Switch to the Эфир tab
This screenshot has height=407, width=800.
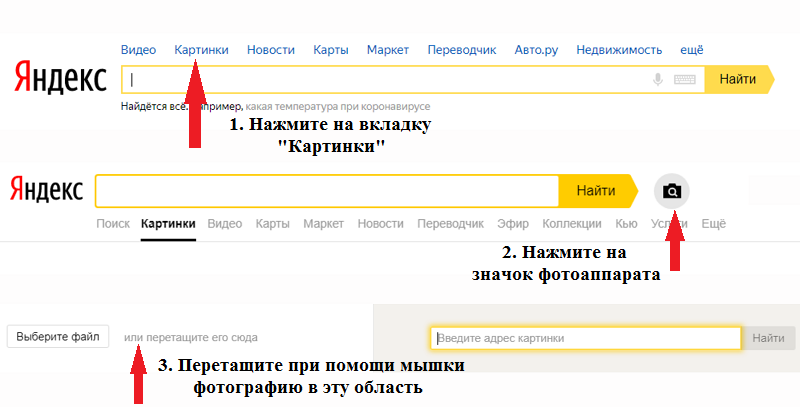(x=513, y=224)
